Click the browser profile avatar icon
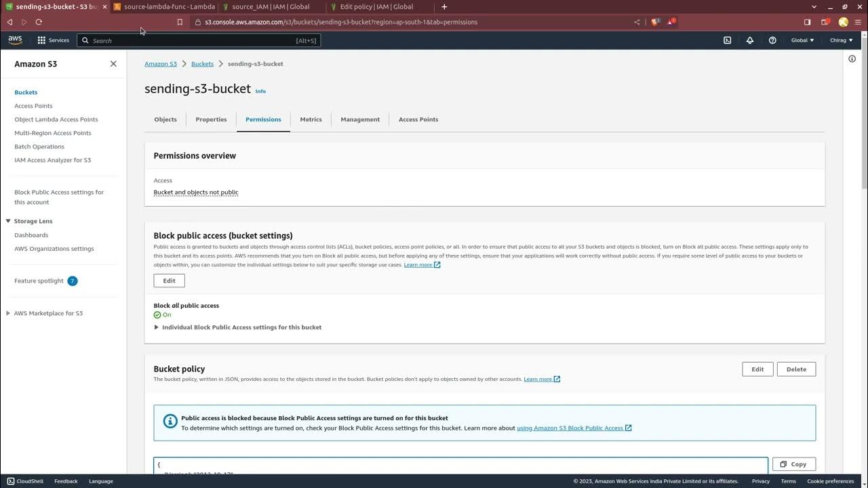Viewport: 868px width, 488px height. 843,22
